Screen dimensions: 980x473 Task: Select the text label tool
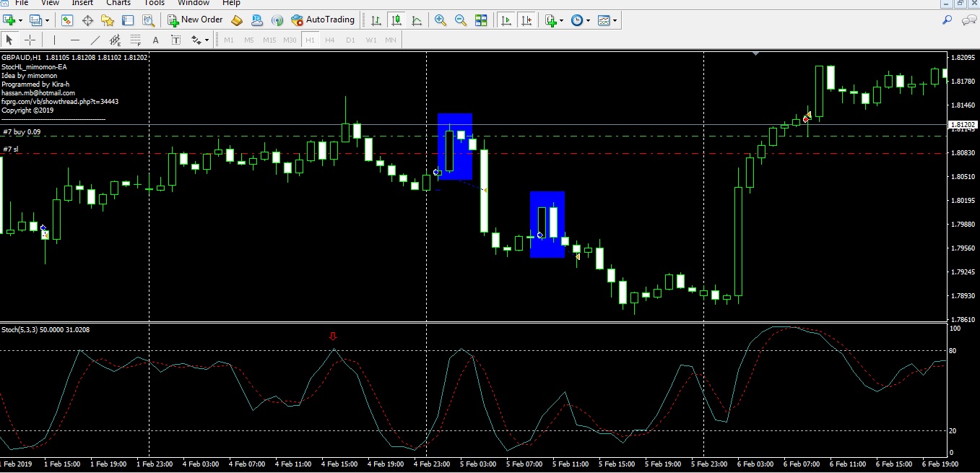155,40
